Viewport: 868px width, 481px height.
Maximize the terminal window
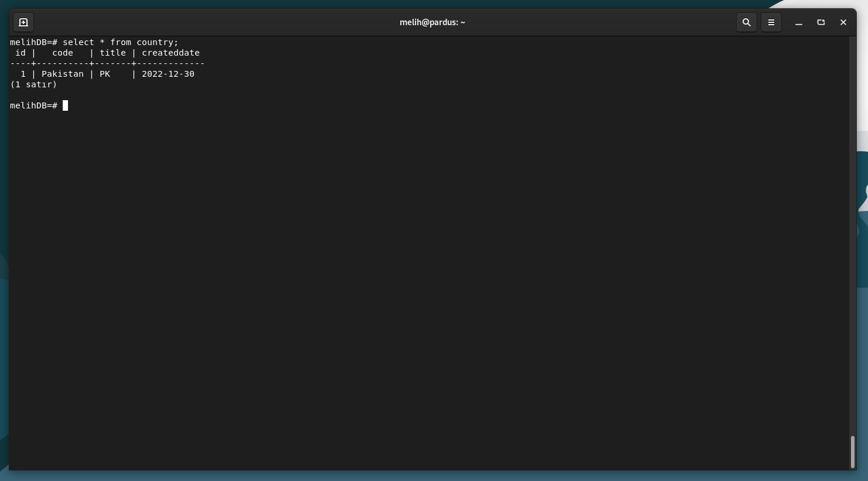point(821,22)
